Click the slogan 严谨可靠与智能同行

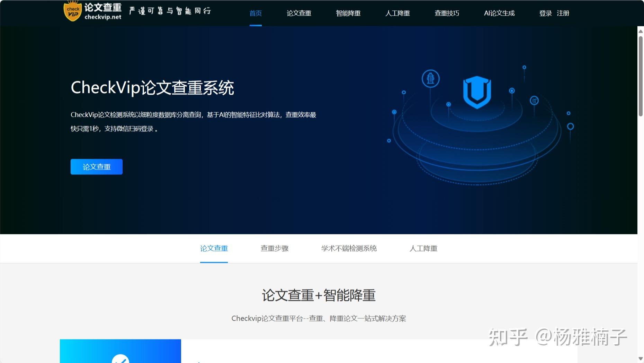click(x=169, y=10)
